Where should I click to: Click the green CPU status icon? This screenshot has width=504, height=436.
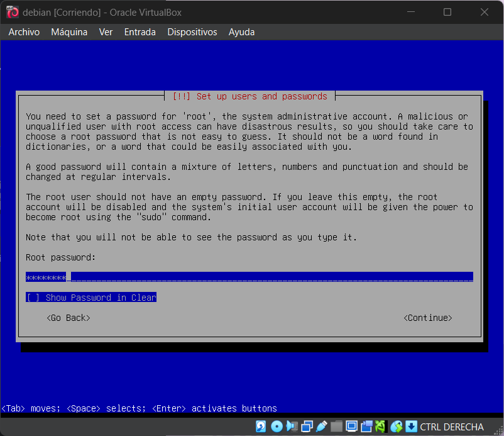click(x=380, y=427)
